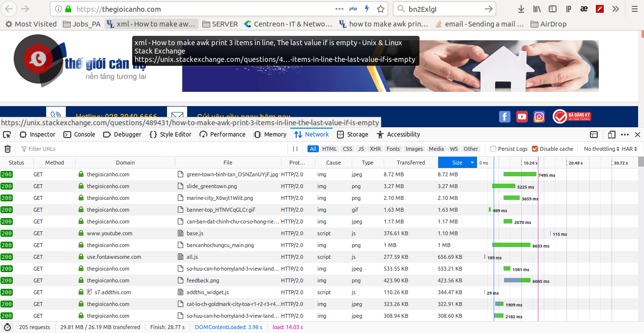Open the devtools three-dot options menu
This screenshot has height=333, width=644.
click(x=625, y=135)
